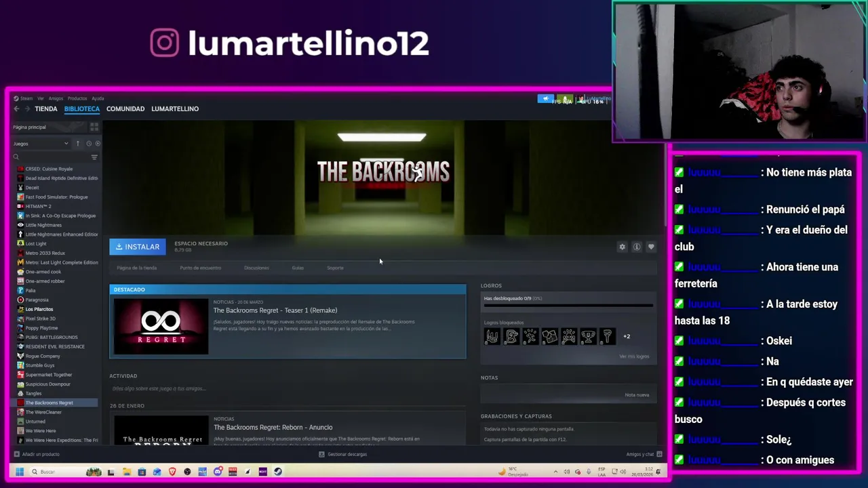Click the achievements progress bar

click(x=568, y=306)
